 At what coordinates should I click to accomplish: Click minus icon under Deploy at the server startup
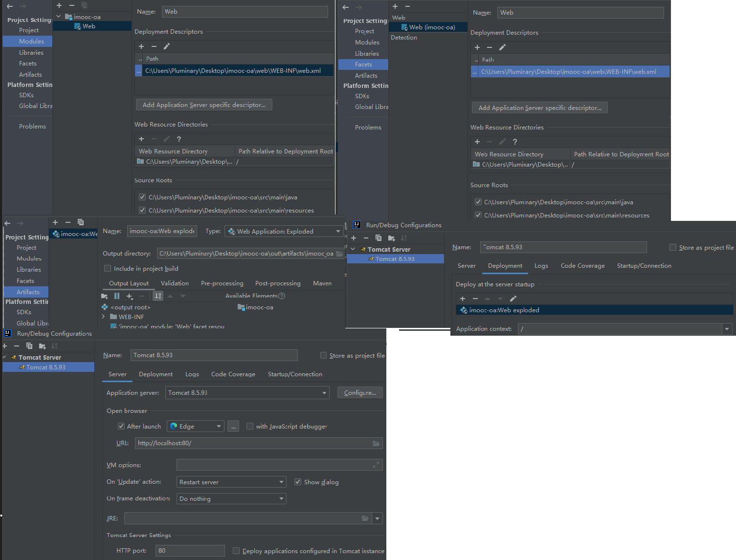click(475, 299)
